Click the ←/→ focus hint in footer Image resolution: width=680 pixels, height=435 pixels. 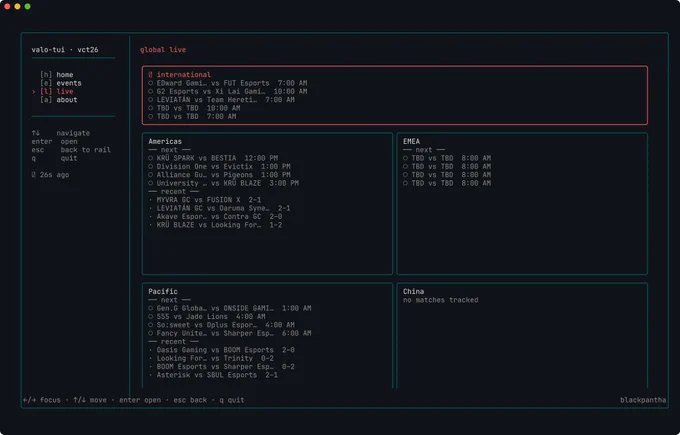coord(42,400)
